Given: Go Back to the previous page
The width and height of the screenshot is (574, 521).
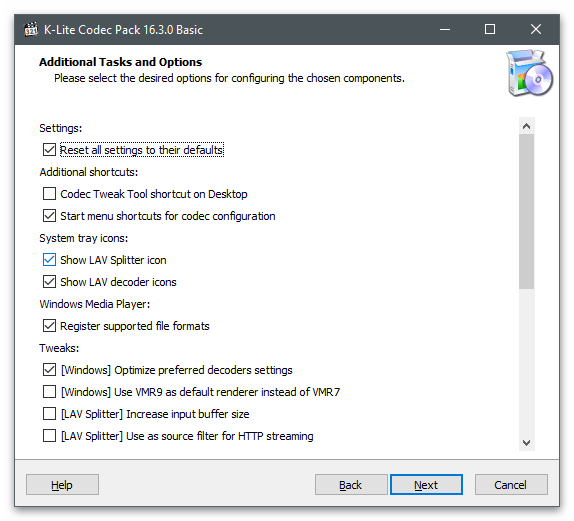Looking at the screenshot, I should (x=351, y=485).
